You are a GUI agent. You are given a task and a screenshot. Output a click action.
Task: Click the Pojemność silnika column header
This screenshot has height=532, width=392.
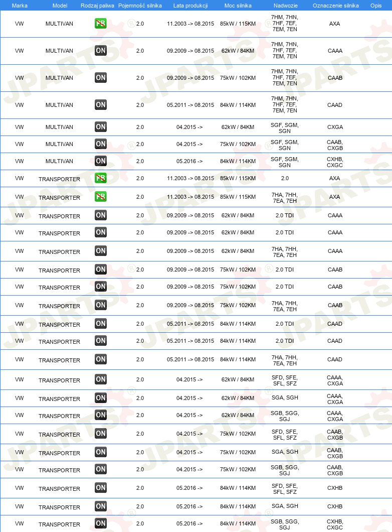(x=140, y=6)
